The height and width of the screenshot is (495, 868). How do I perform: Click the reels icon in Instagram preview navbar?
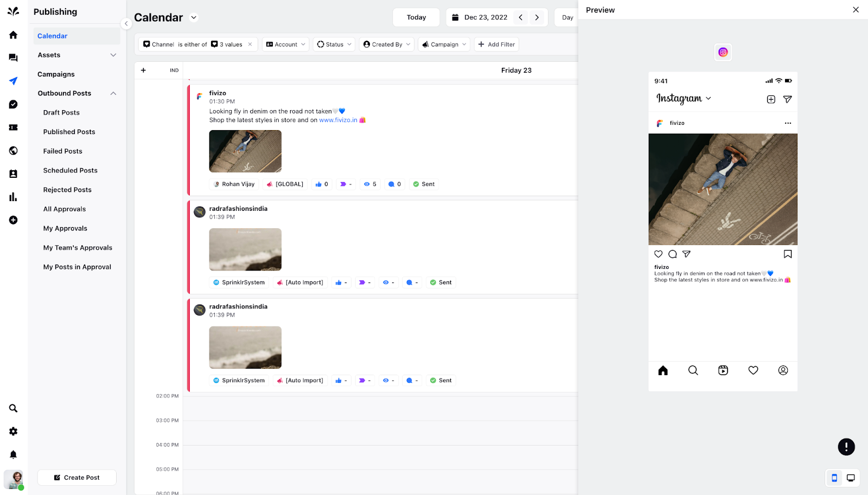click(723, 370)
